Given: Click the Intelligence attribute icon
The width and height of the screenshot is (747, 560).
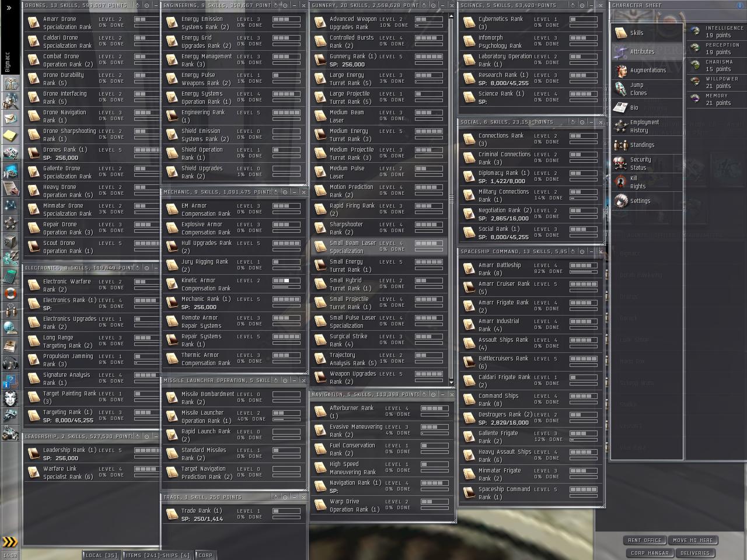Looking at the screenshot, I should pos(694,31).
